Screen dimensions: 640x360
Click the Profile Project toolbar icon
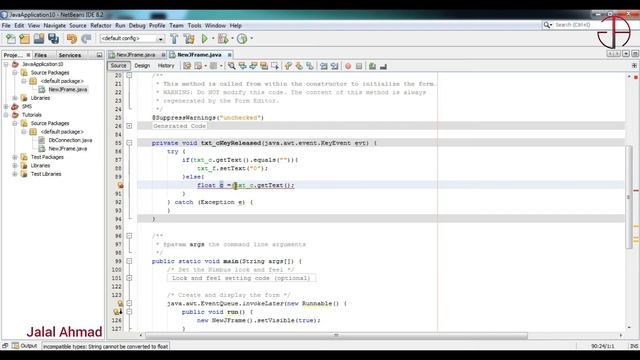point(242,39)
